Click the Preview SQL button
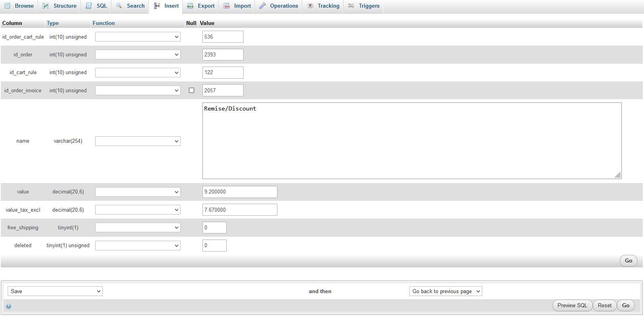Image resolution: width=644 pixels, height=323 pixels. pos(572,305)
